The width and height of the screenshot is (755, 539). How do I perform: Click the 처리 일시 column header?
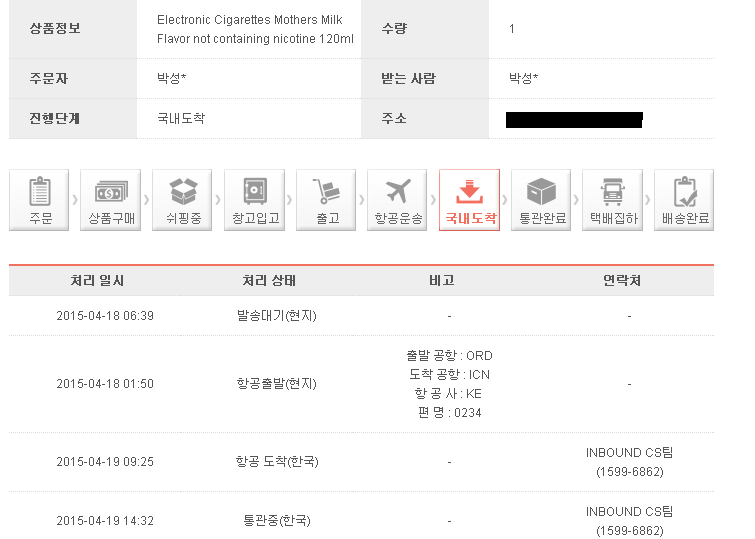pyautogui.click(x=97, y=280)
